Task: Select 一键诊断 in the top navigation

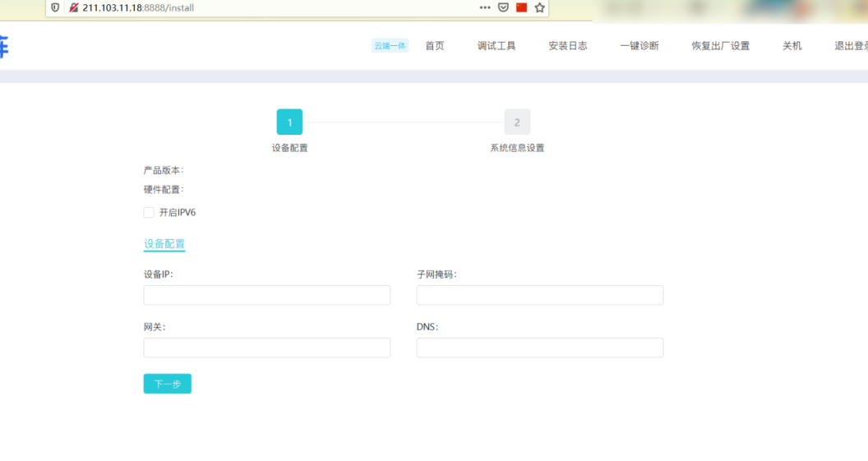Action: pyautogui.click(x=639, y=46)
